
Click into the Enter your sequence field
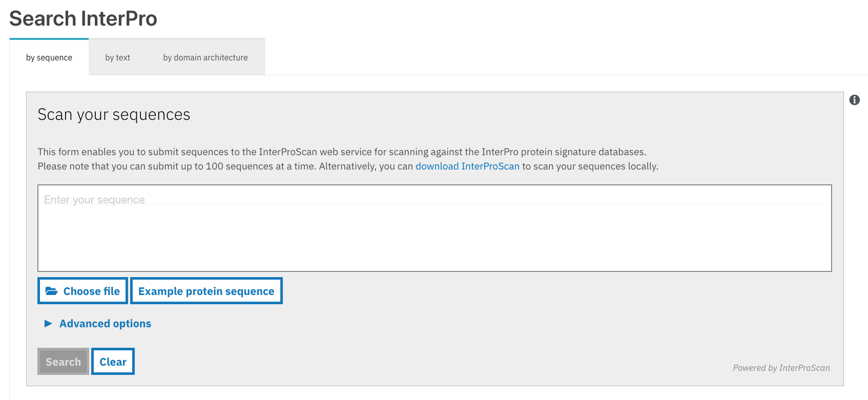click(x=435, y=228)
